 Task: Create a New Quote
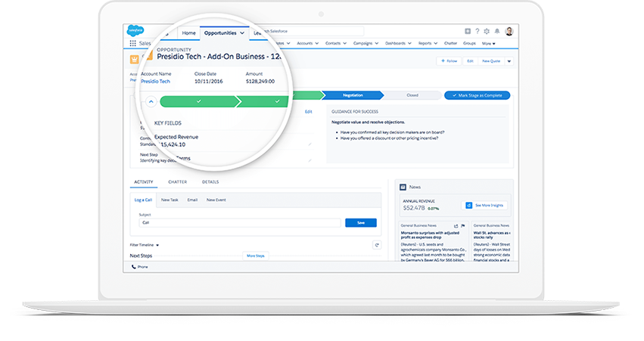tap(491, 61)
